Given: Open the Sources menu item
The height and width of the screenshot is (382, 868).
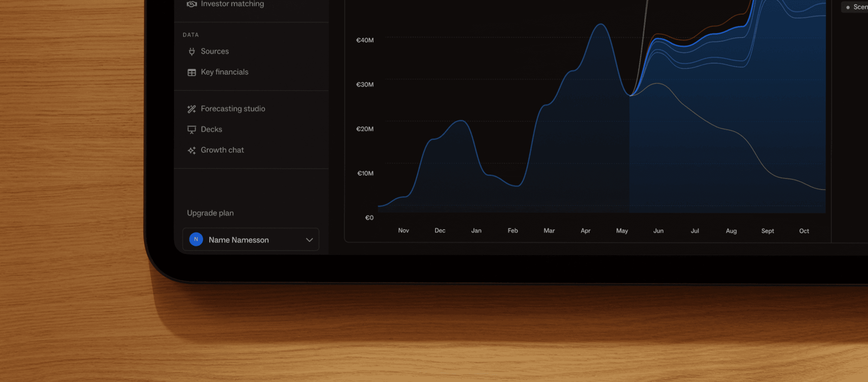Looking at the screenshot, I should click(x=215, y=51).
